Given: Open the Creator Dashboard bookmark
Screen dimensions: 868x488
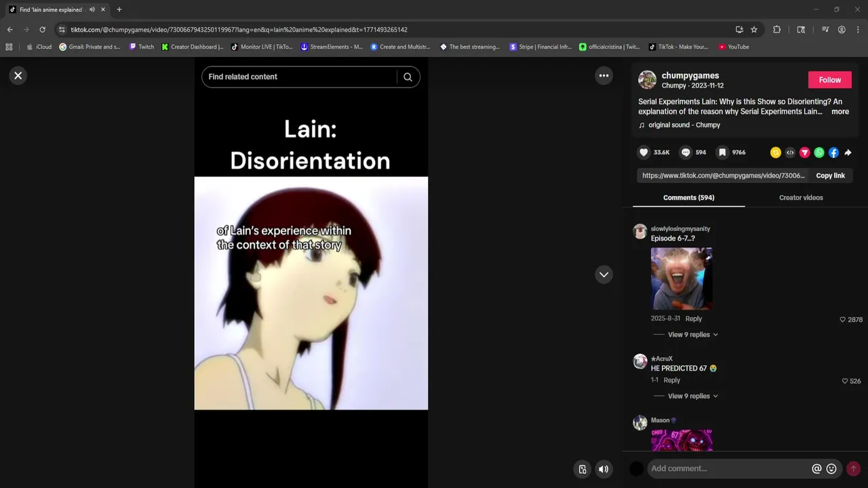Looking at the screenshot, I should tap(193, 47).
